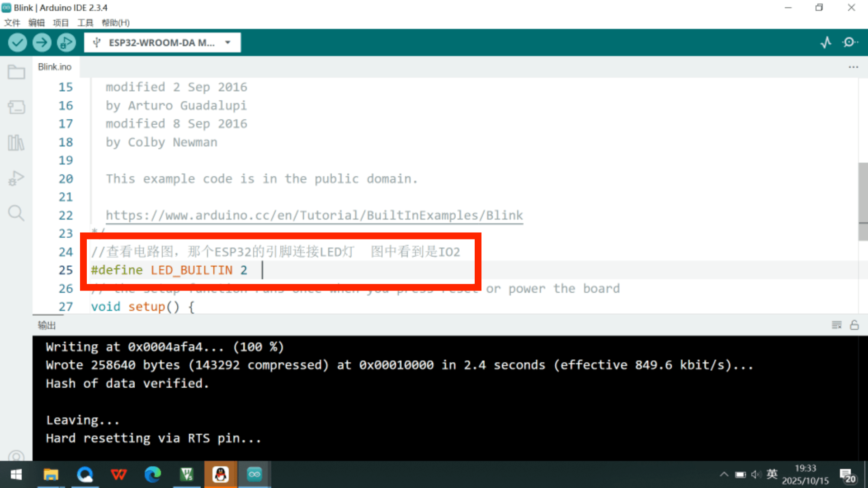Open the Library Manager sidebar icon

click(16, 143)
